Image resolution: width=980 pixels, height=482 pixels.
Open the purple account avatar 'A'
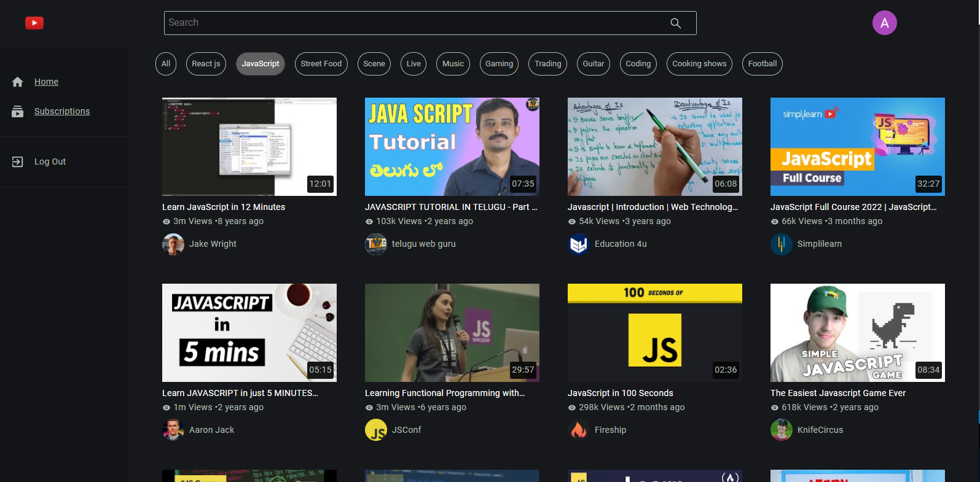885,23
